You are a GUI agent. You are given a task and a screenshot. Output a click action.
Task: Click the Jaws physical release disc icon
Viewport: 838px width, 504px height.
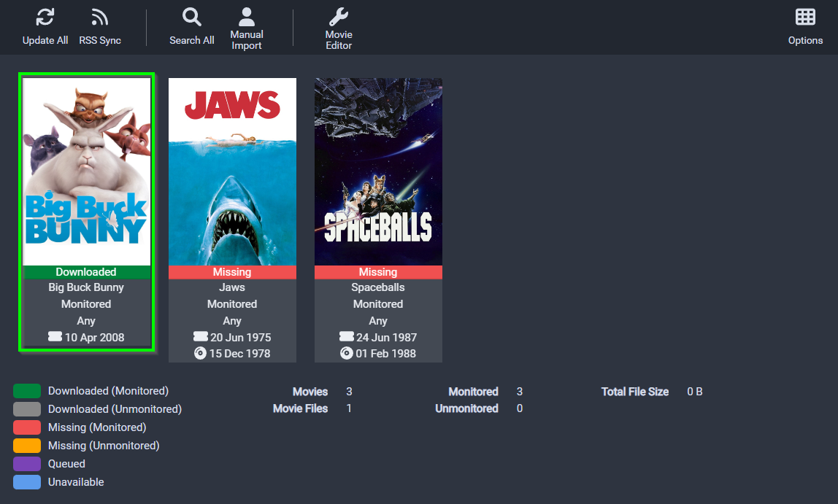tap(201, 354)
